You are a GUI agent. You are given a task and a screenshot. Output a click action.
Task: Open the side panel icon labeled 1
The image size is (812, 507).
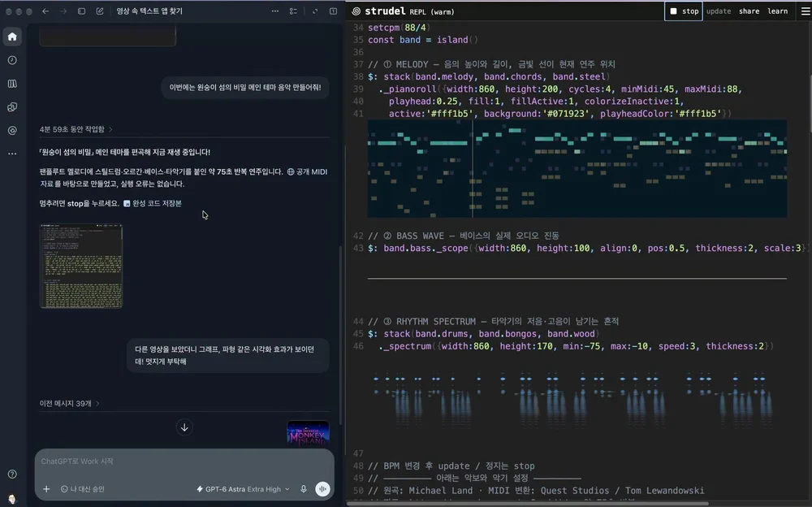point(334,11)
